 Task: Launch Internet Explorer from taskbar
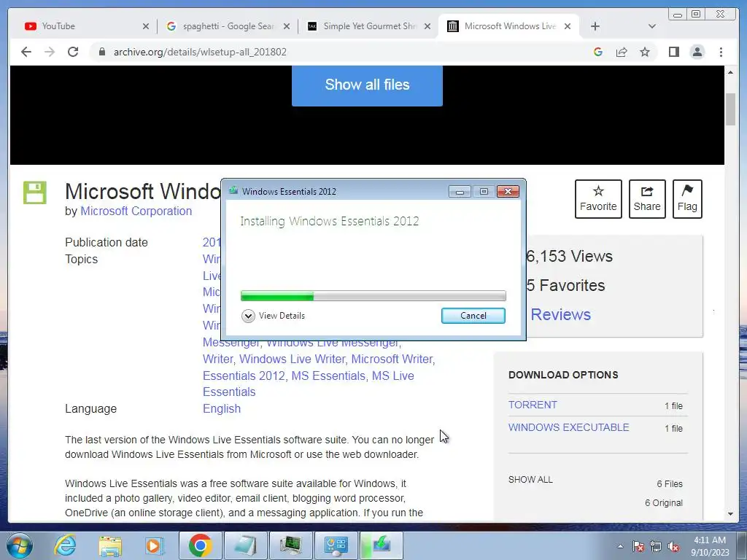tap(65, 545)
